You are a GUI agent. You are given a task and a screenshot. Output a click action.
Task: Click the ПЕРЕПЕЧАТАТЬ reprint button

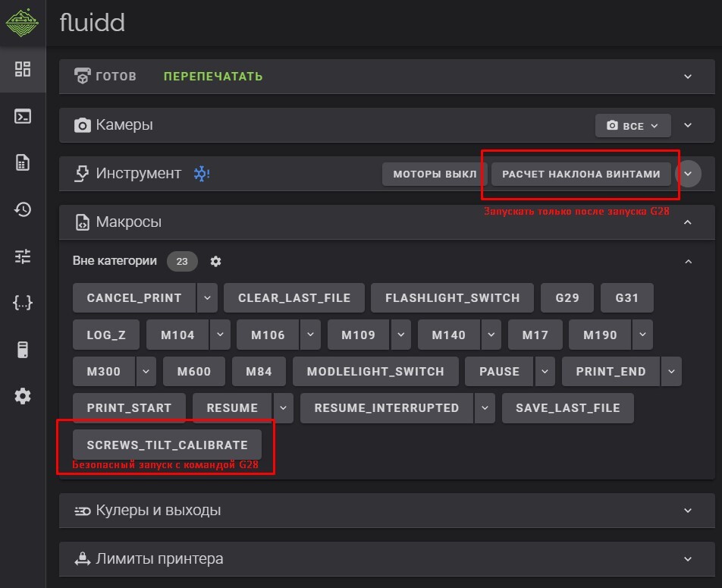[213, 77]
